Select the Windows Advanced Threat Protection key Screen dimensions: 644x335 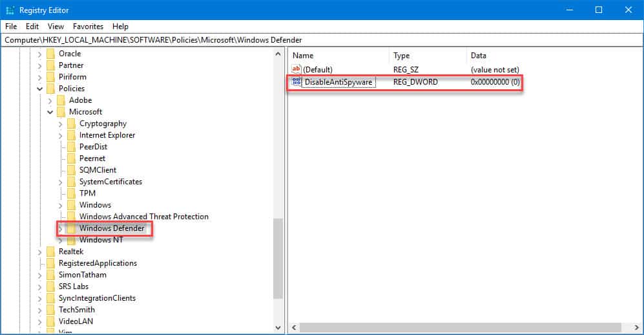click(x=144, y=217)
